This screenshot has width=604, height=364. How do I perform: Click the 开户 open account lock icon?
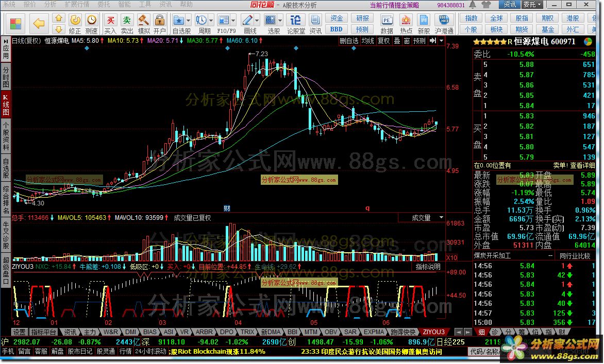pyautogui.click(x=159, y=24)
